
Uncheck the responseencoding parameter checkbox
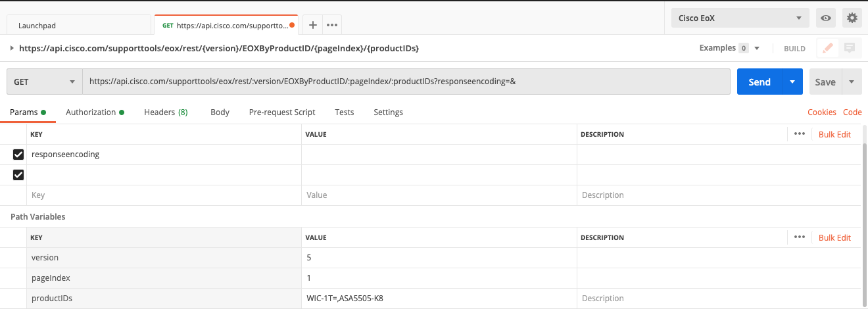(18, 155)
